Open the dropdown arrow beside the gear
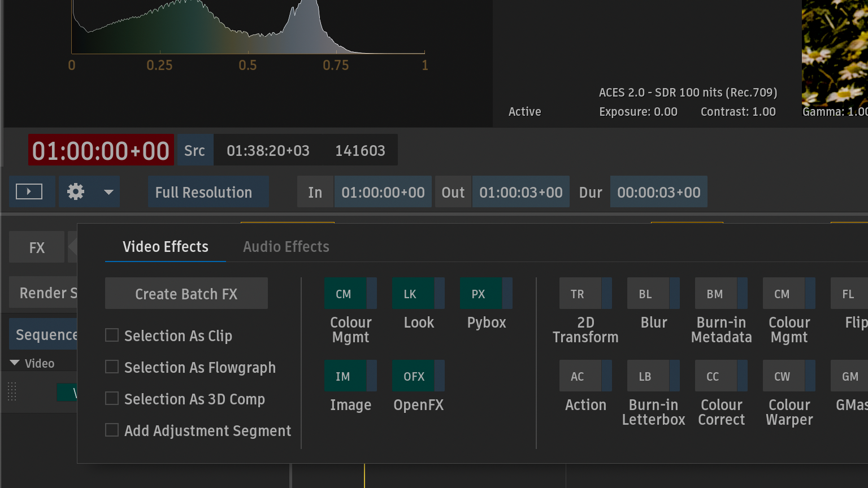The height and width of the screenshot is (488, 868). click(x=108, y=192)
